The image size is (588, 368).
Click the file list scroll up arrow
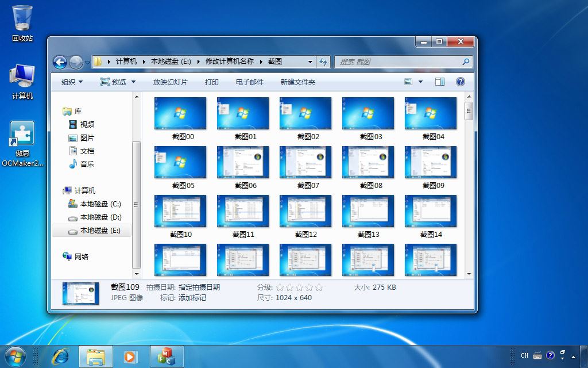click(469, 97)
